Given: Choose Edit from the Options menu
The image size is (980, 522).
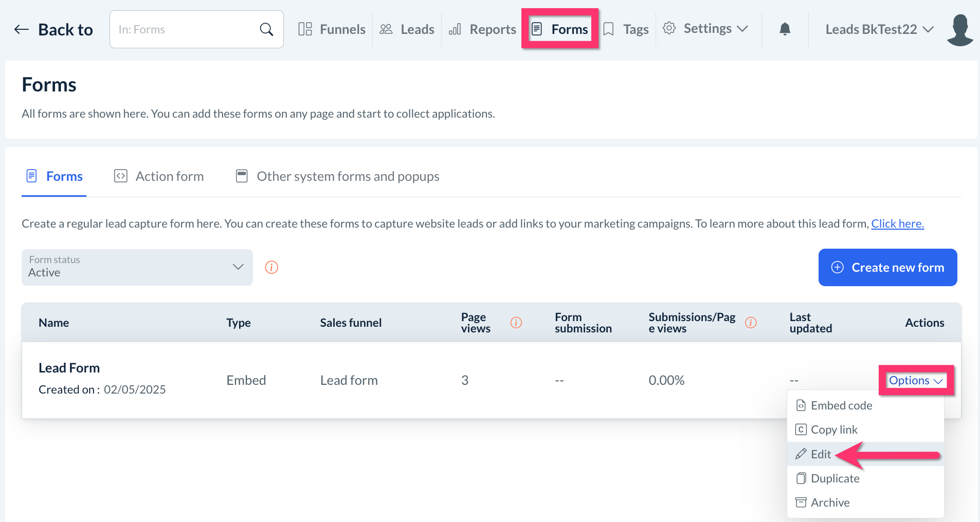Looking at the screenshot, I should (821, 454).
